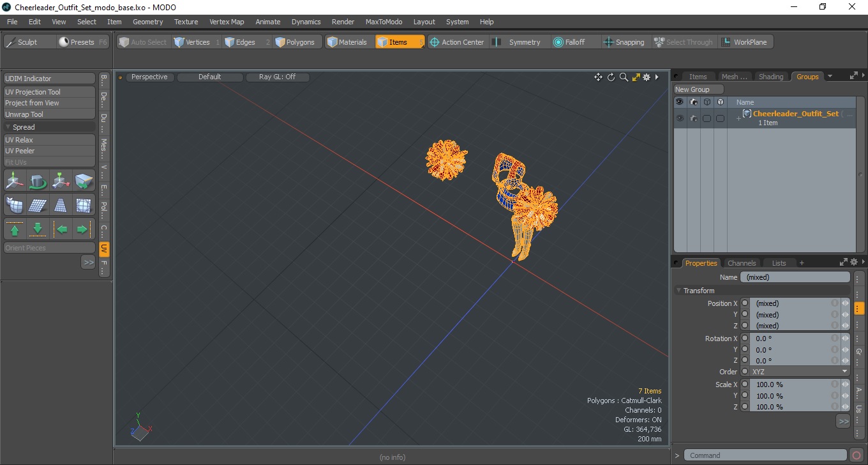
Task: Click the New Group button
Action: 699,89
